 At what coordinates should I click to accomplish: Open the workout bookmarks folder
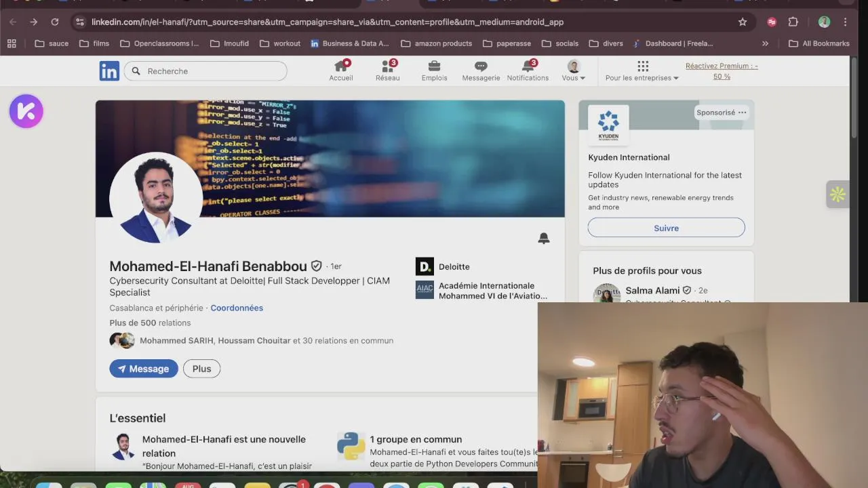(280, 43)
